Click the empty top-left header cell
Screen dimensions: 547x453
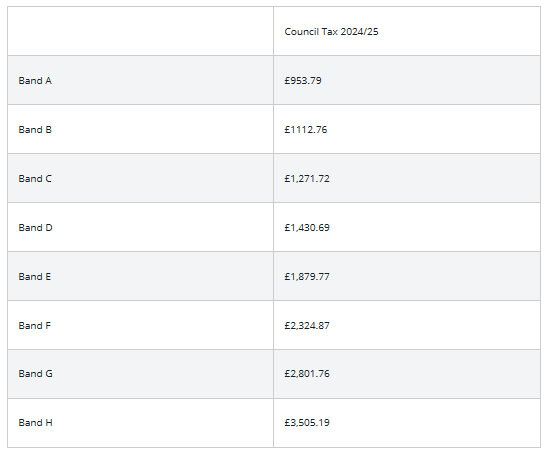click(140, 31)
